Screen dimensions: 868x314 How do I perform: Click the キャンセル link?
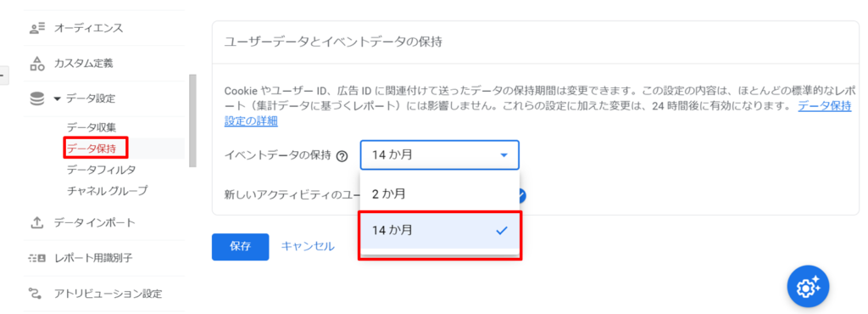pyautogui.click(x=307, y=246)
